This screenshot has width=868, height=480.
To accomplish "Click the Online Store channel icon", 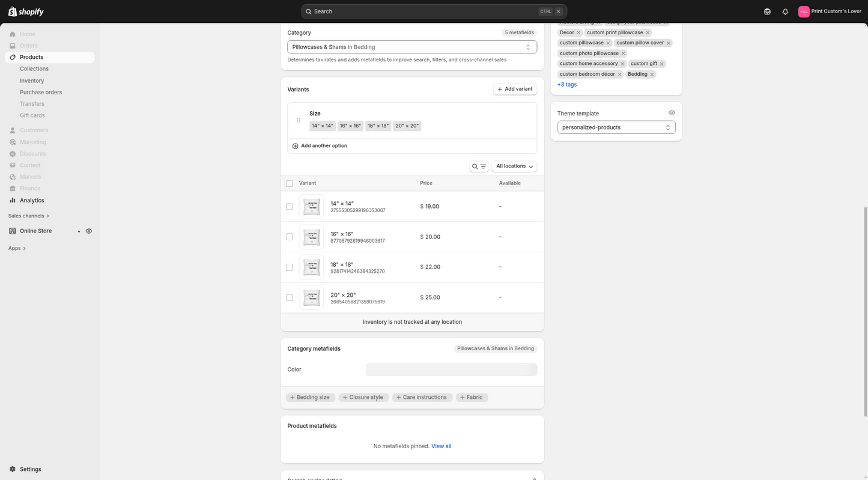I will click(x=13, y=231).
